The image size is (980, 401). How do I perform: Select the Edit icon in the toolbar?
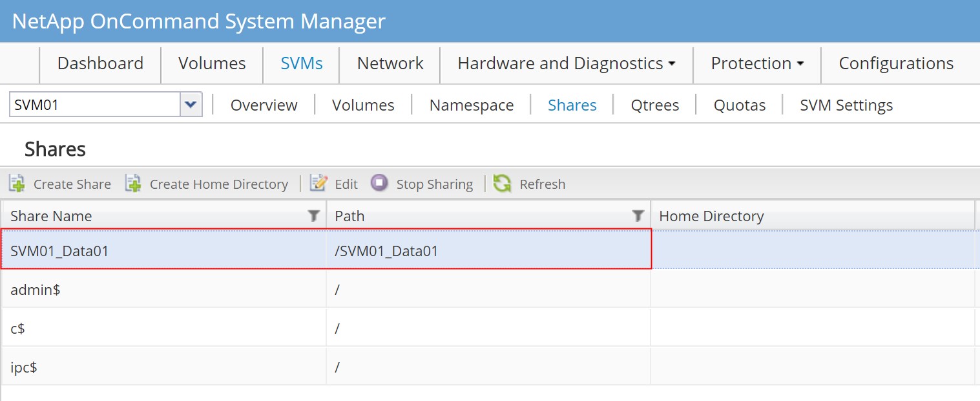tap(318, 184)
